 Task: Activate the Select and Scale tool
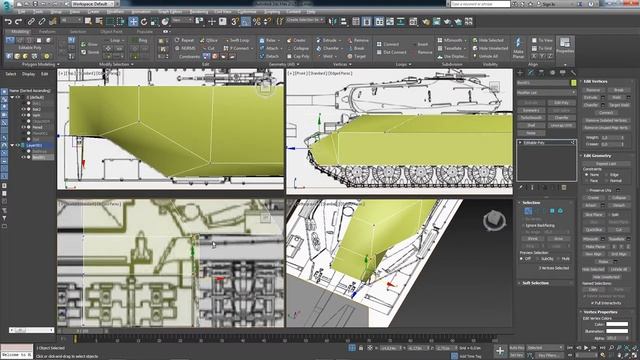click(x=154, y=21)
